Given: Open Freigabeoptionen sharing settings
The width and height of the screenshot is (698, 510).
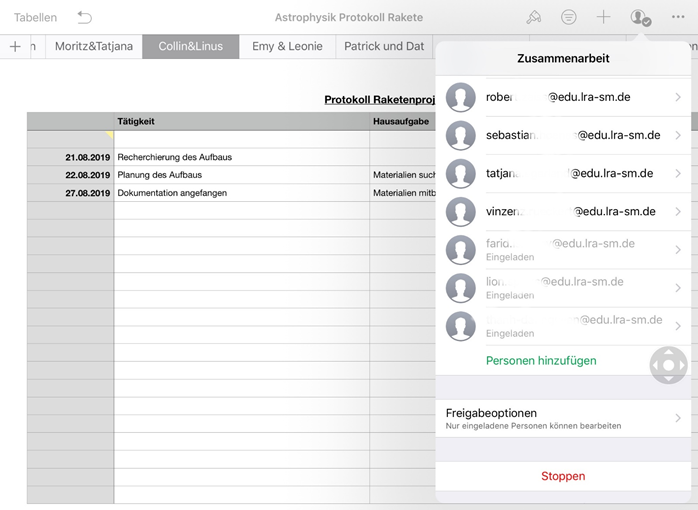Looking at the screenshot, I should coord(563,418).
